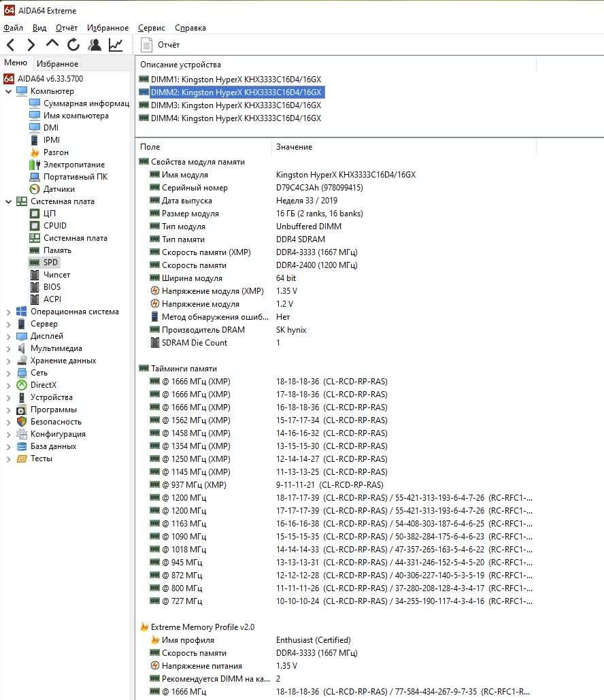This screenshot has height=700, width=604.
Task: Select the SPD memory icon item
Action: coord(35,263)
